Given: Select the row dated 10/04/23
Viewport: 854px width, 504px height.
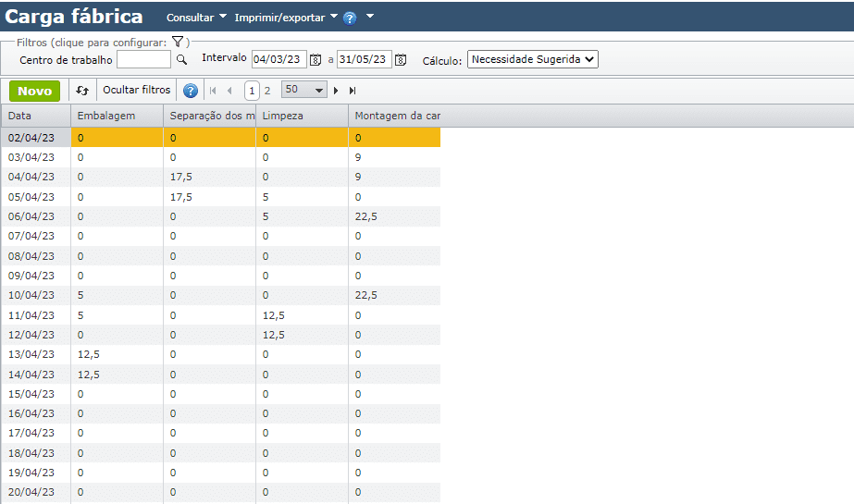Looking at the screenshot, I should (32, 296).
